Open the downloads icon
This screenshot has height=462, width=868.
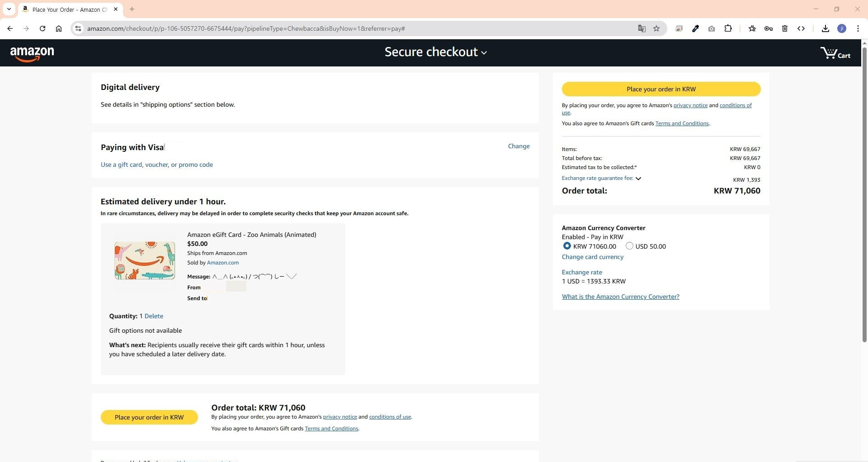click(x=826, y=28)
